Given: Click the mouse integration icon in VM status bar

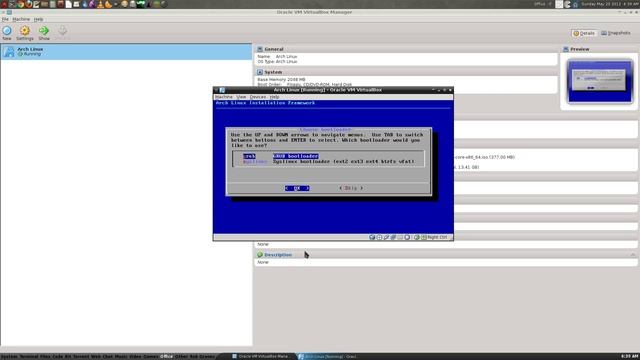Looking at the screenshot, I should [x=417, y=237].
